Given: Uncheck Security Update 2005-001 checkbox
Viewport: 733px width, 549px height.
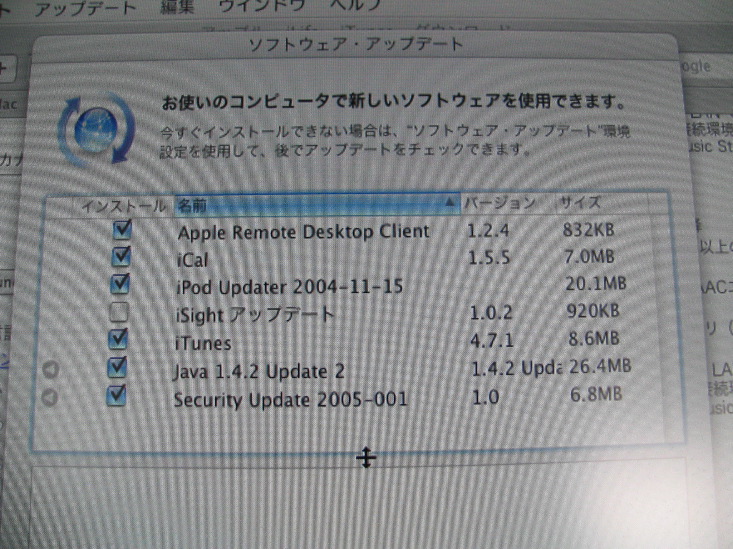Looking at the screenshot, I should 116,396.
